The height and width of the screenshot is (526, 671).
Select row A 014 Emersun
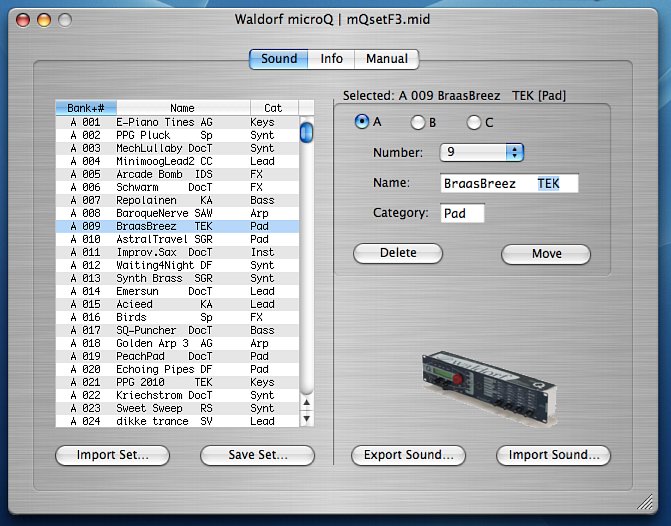coord(177,291)
